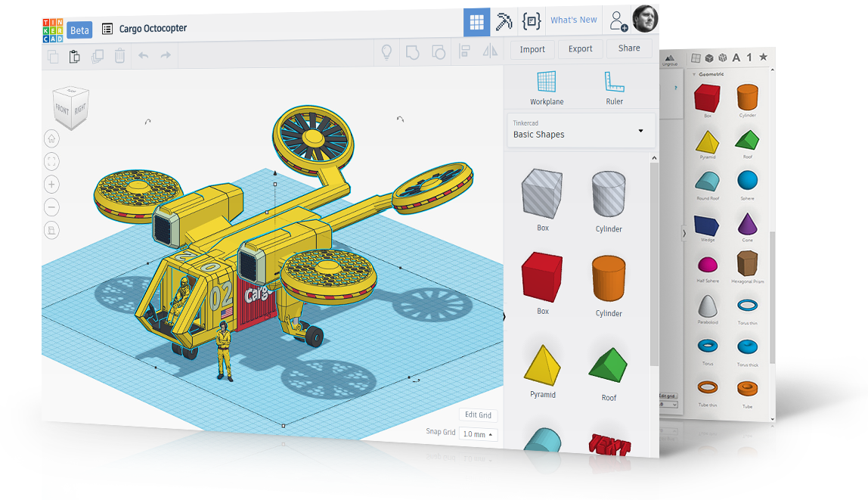Click the Show All lightbulb icon

point(387,53)
